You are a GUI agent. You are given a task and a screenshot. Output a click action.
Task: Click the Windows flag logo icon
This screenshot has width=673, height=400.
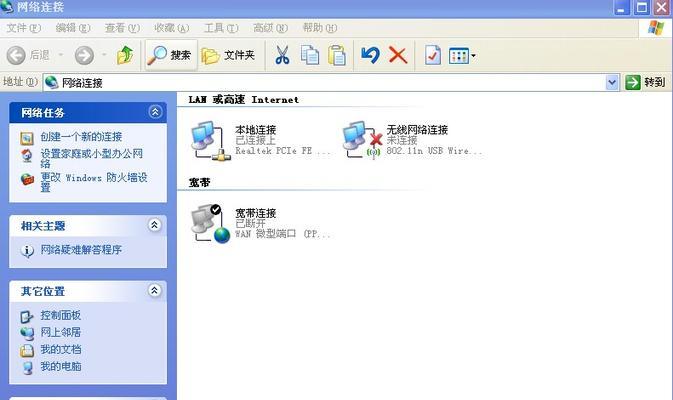pyautogui.click(x=656, y=28)
